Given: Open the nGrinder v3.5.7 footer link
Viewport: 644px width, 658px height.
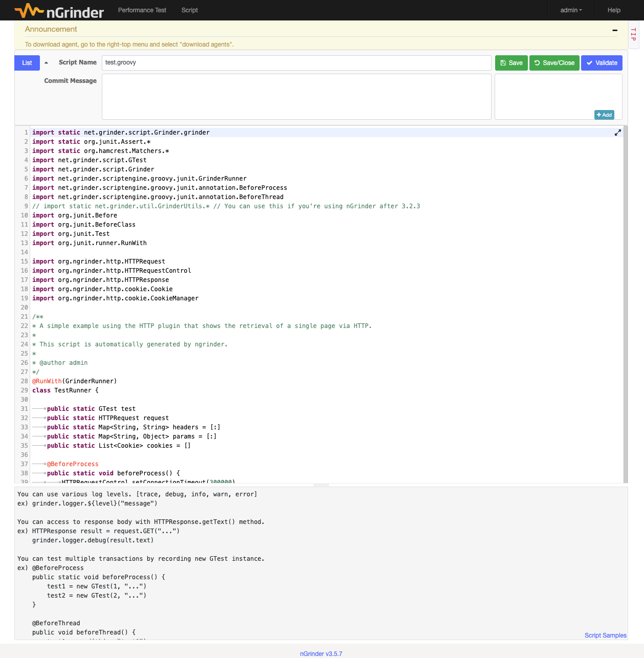Looking at the screenshot, I should (x=321, y=654).
